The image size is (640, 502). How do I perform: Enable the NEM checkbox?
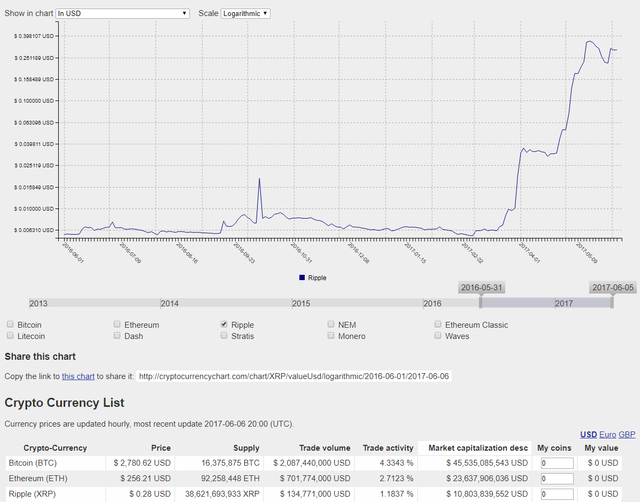(331, 324)
